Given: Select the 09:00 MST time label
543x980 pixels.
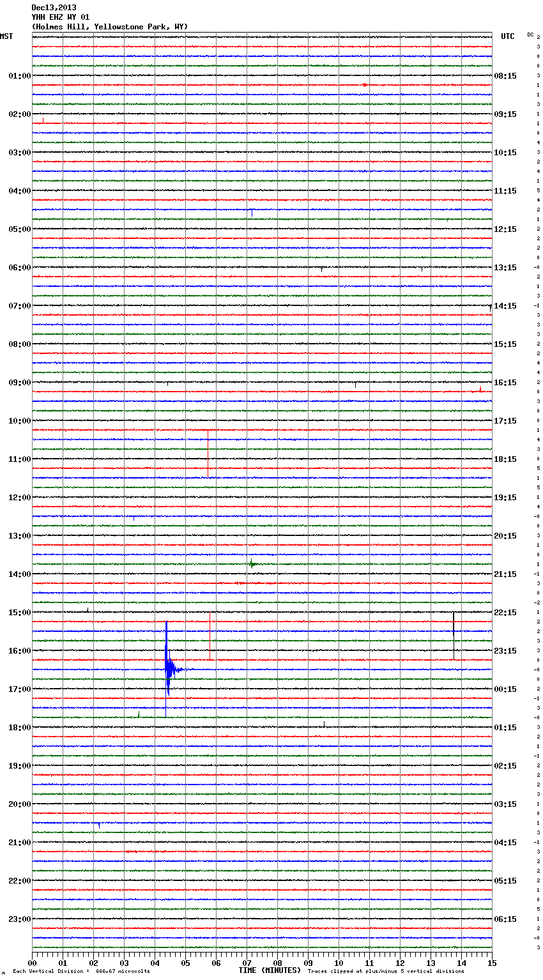Looking at the screenshot, I should tap(19, 383).
